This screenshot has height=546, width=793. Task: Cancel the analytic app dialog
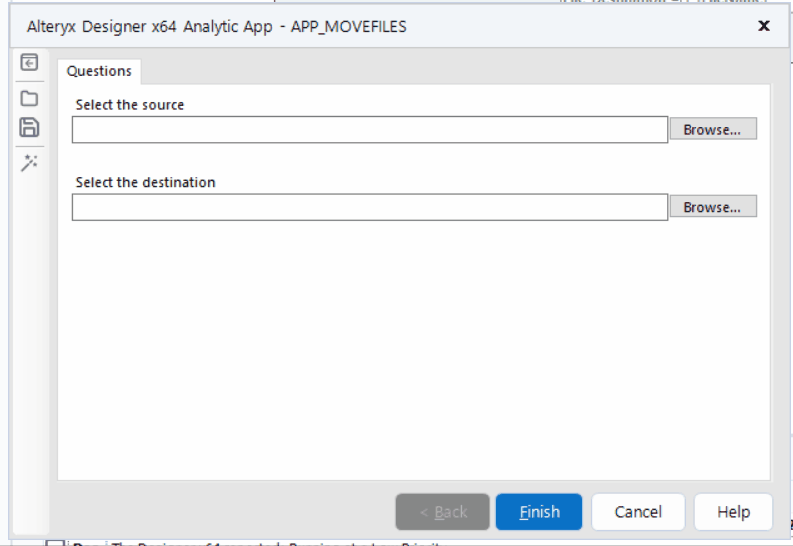coord(638,512)
